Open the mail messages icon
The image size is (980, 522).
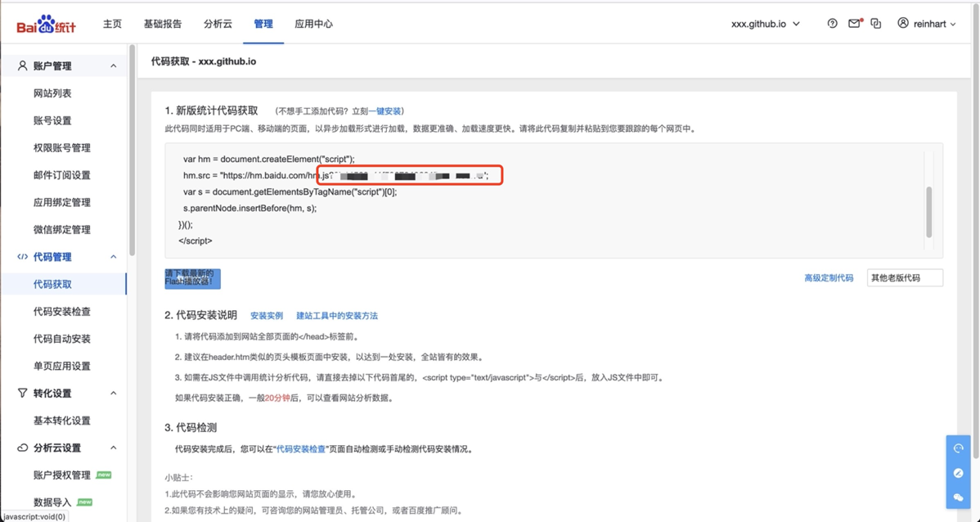(x=854, y=24)
